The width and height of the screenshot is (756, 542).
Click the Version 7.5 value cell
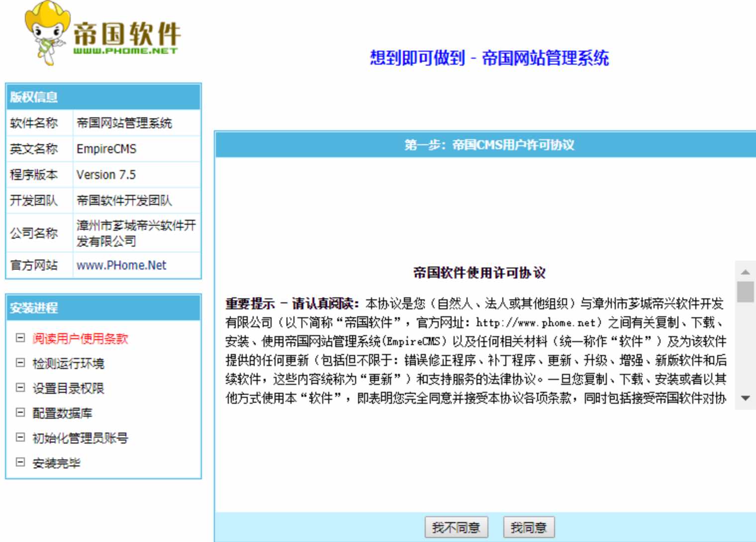tap(137, 175)
